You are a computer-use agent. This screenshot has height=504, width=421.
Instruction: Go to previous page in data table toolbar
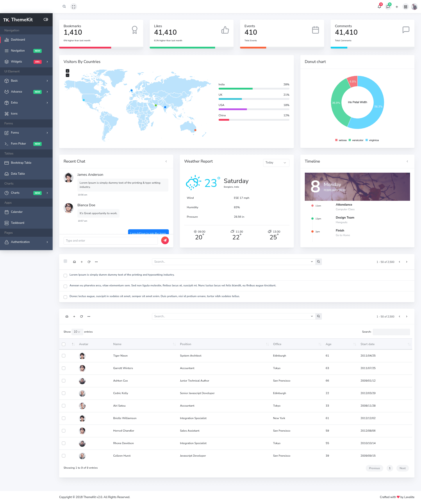400,317
